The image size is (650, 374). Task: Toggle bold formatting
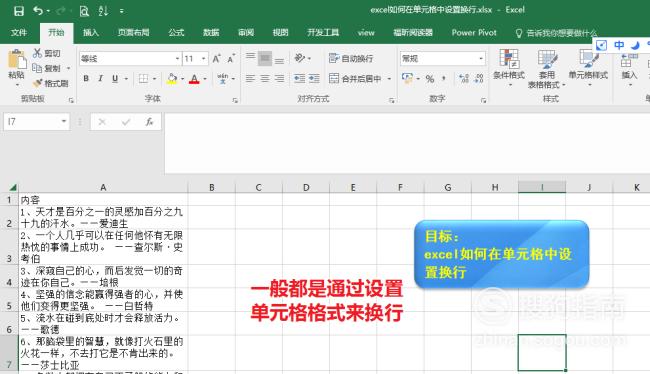[86, 78]
